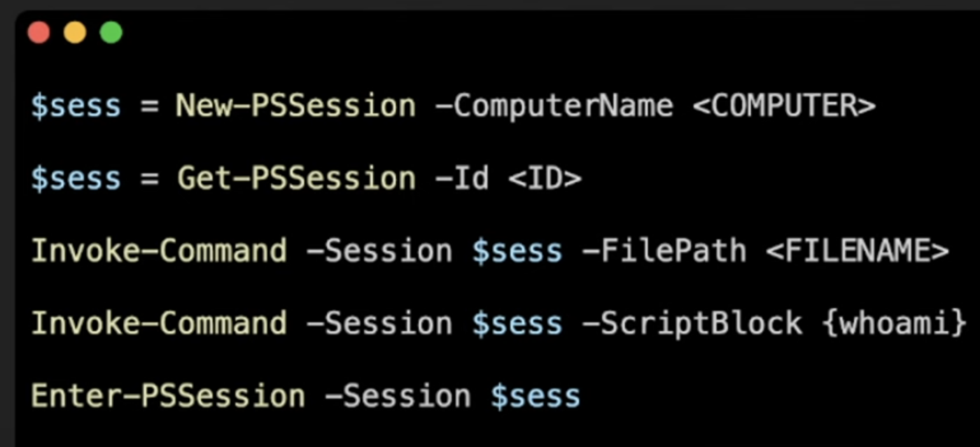
Task: Click the -ScriptBlock parameter
Action: click(692, 323)
